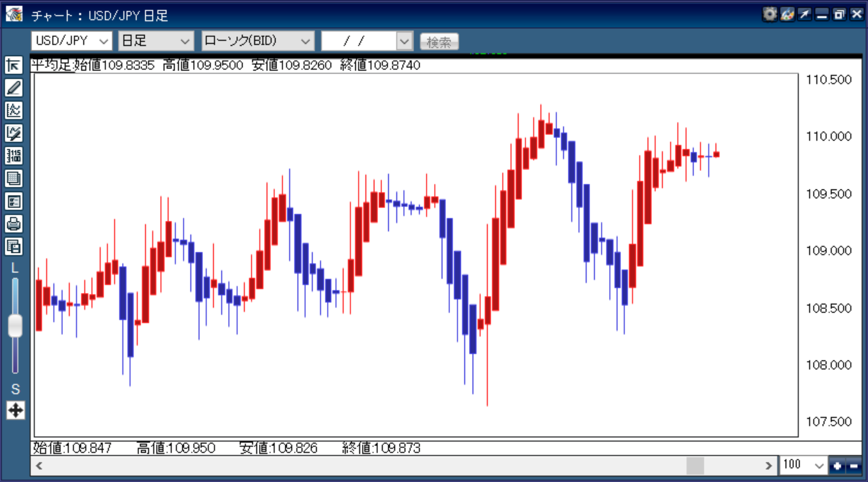Screen dimensions: 868x482
Task: Click the 110.500 price axis label
Action: pos(828,80)
